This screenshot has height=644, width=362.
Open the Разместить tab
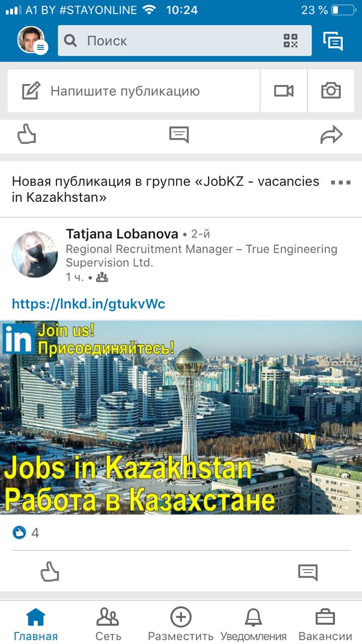[181, 624]
